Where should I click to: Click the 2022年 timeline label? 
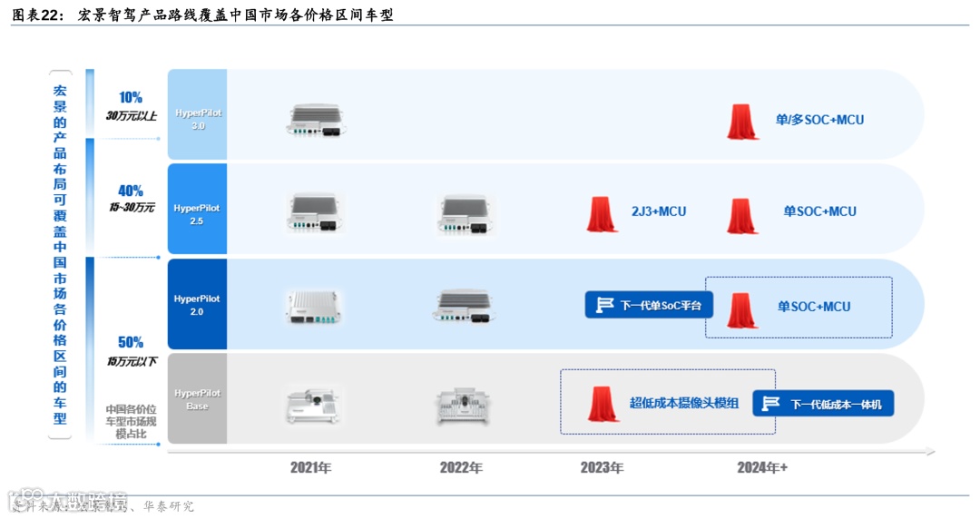click(461, 467)
